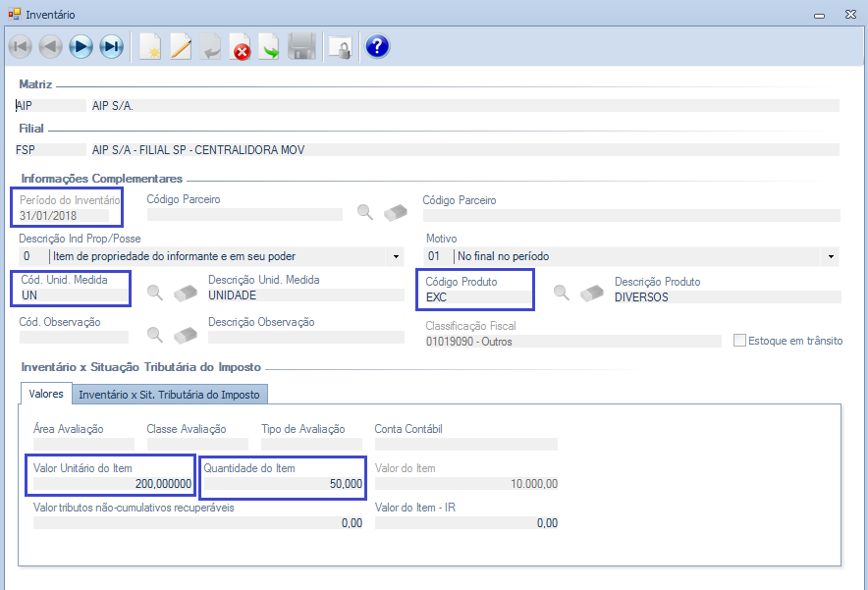Image resolution: width=868 pixels, height=590 pixels.
Task: Expand the Descrição Ind Prop/Posse dropdown
Action: [395, 256]
